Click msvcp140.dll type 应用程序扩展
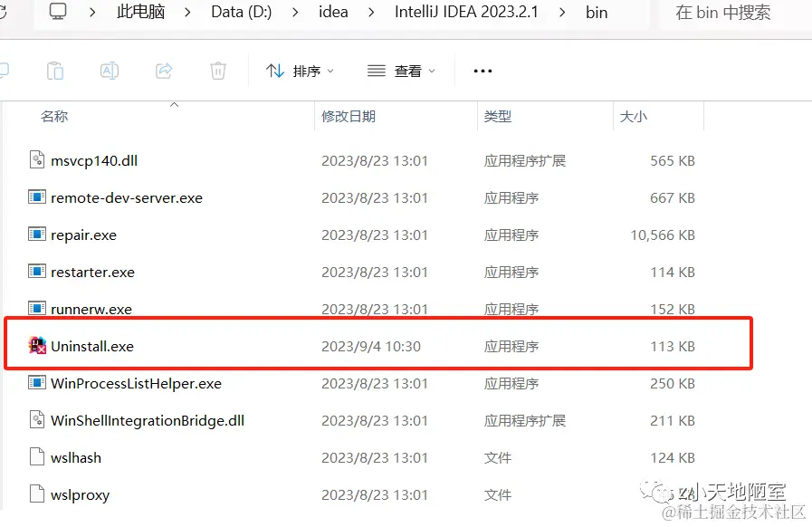 tap(525, 160)
